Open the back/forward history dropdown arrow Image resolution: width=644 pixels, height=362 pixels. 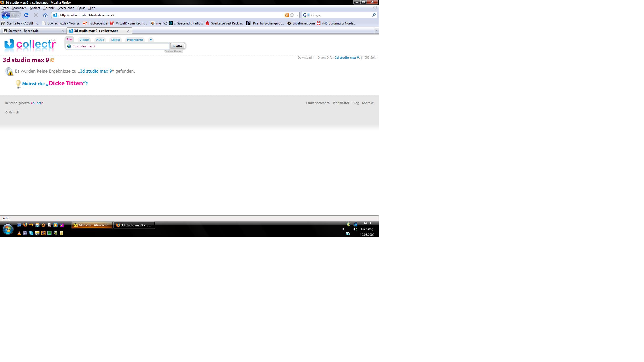pos(19,15)
